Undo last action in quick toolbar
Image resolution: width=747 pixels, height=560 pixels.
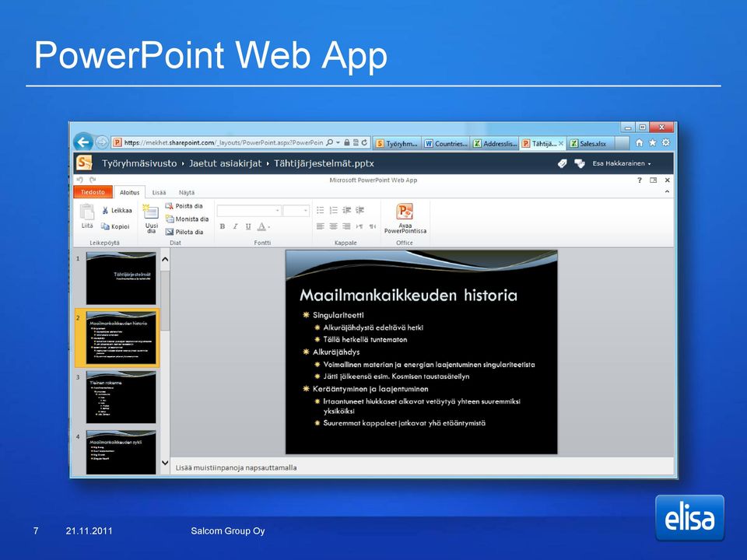80,180
